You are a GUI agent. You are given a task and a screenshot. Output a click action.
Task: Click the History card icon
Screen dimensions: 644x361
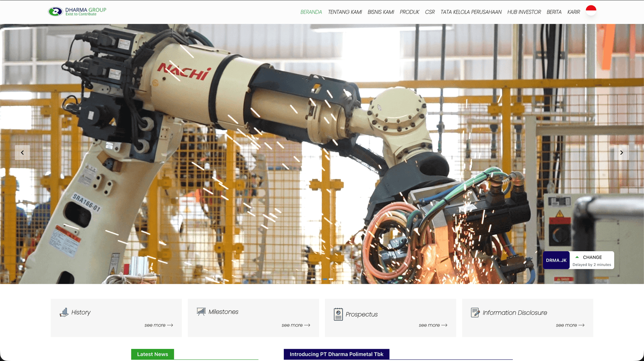(x=64, y=312)
